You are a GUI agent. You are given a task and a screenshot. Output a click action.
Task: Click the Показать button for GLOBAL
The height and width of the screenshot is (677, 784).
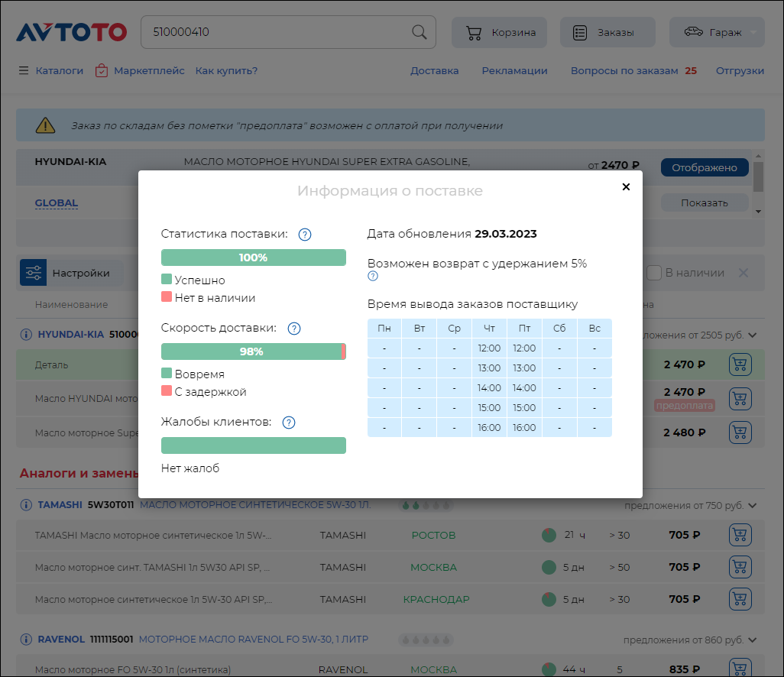coord(705,203)
